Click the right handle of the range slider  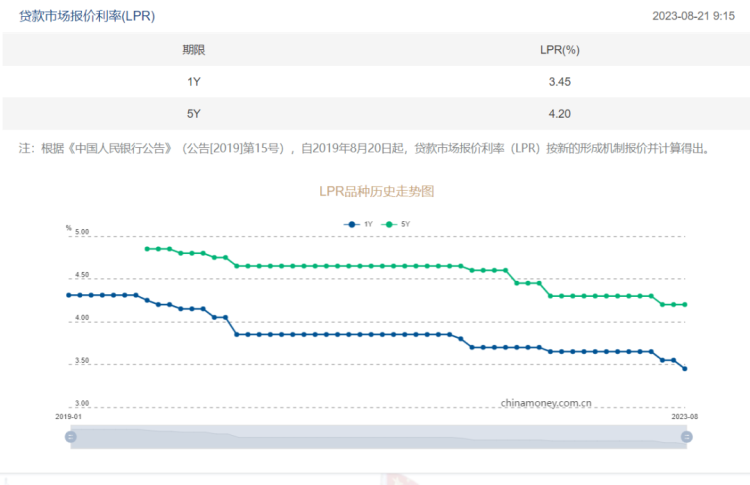pos(686,437)
